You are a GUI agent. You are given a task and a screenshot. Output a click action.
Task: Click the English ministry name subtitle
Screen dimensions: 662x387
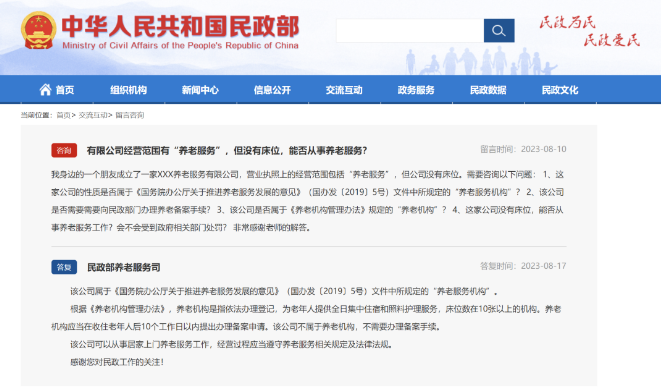pos(180,45)
